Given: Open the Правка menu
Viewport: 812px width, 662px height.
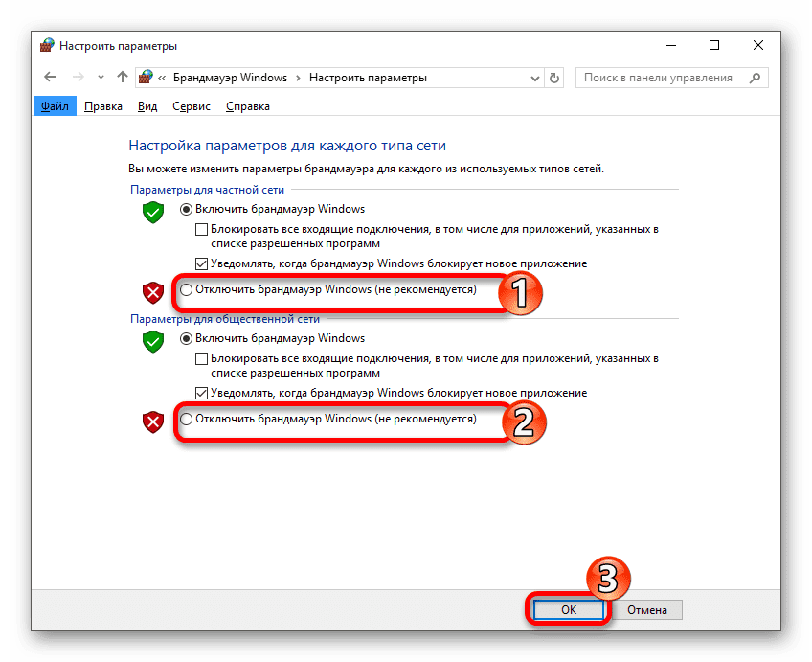Looking at the screenshot, I should pos(103,106).
